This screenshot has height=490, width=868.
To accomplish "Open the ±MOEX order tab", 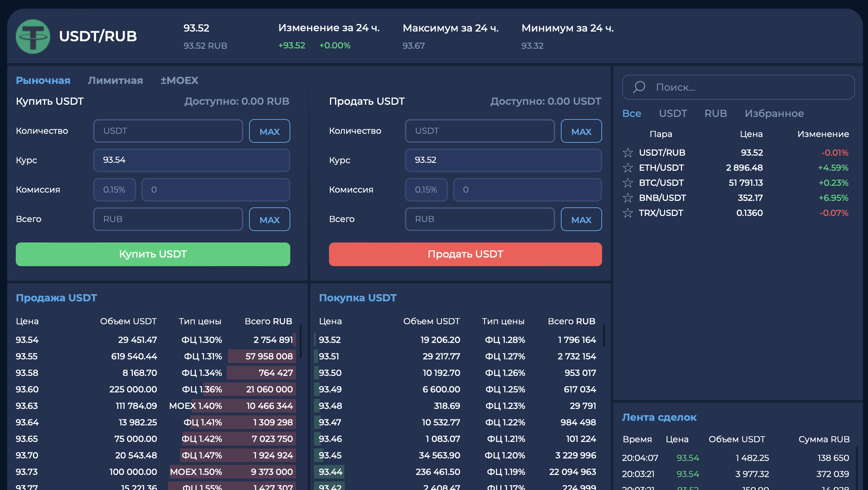I will [x=179, y=80].
